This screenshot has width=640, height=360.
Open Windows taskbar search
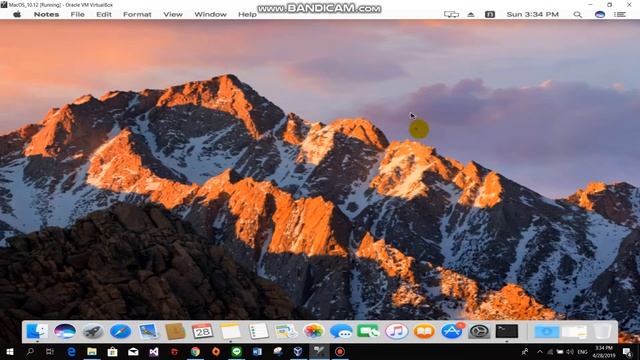[30, 351]
